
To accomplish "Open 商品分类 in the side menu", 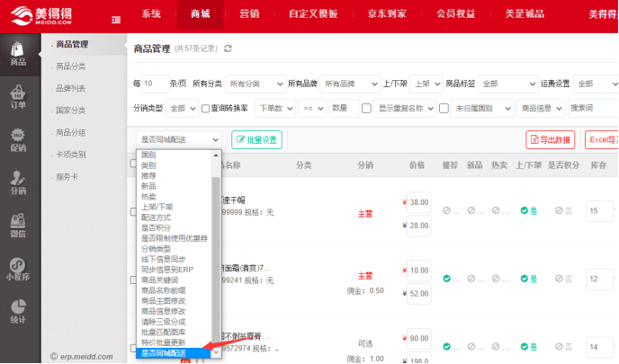I will click(71, 67).
